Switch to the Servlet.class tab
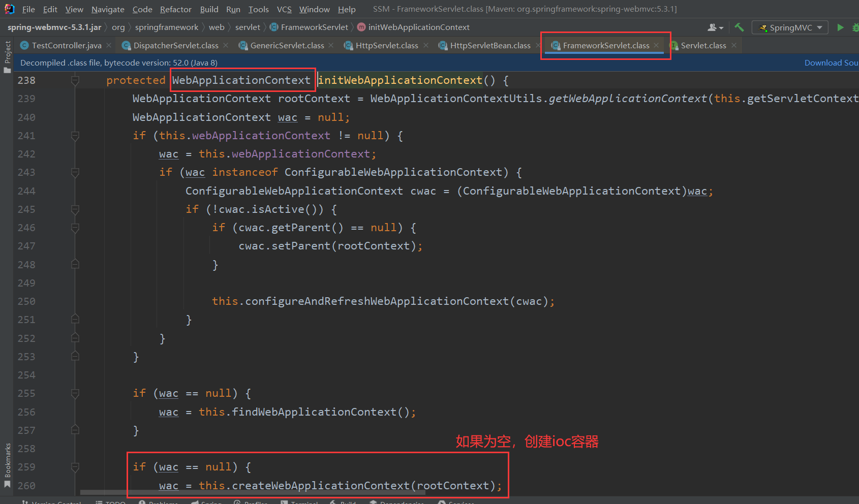Screen dimensions: 859x504 [703, 45]
